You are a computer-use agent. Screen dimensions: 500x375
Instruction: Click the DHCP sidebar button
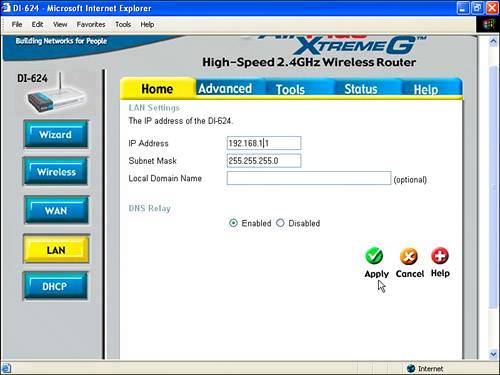point(55,286)
